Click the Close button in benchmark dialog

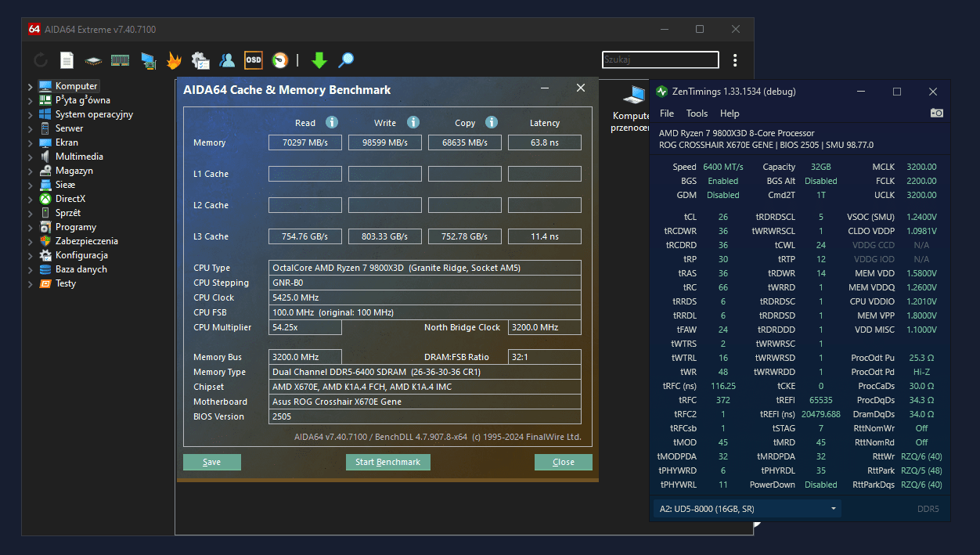click(564, 462)
